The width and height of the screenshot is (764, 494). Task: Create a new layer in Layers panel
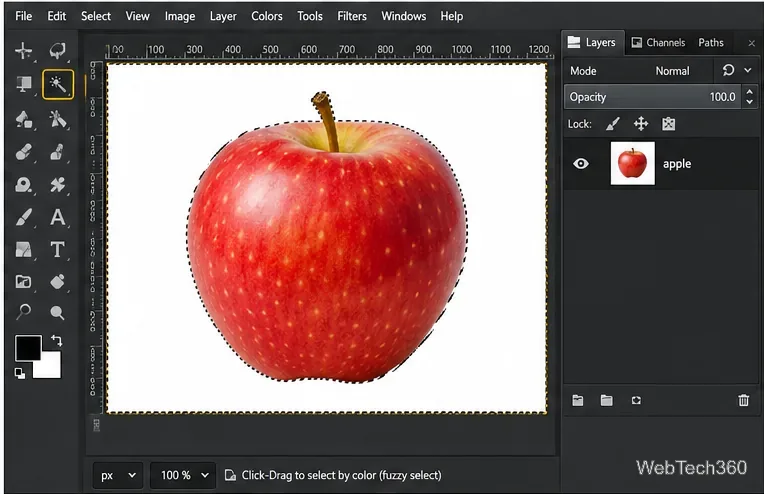pos(578,400)
